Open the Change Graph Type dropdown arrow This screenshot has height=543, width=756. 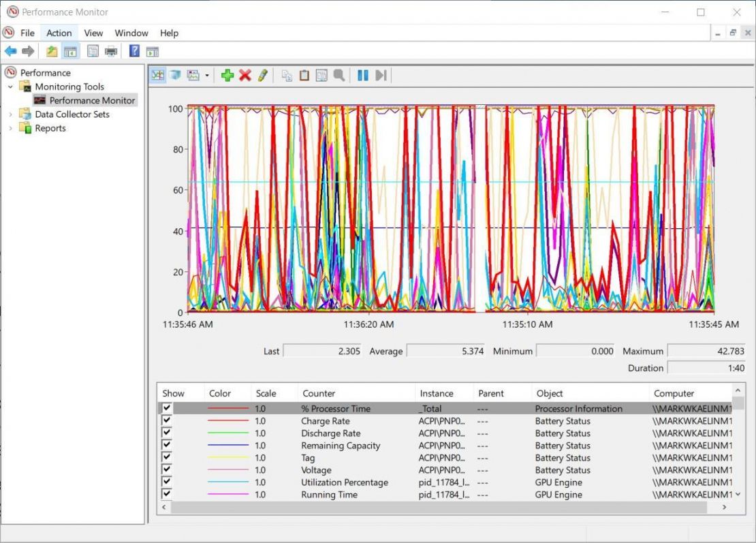[x=208, y=75]
